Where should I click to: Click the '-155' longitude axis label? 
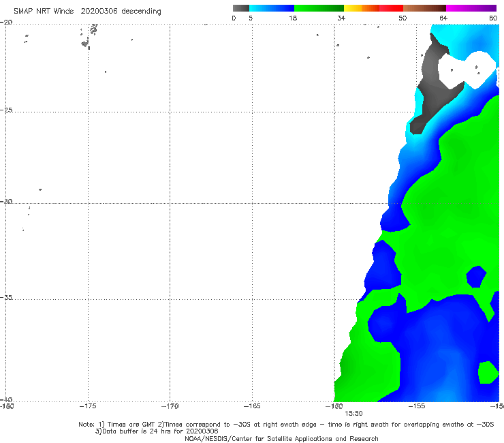tap(417, 406)
